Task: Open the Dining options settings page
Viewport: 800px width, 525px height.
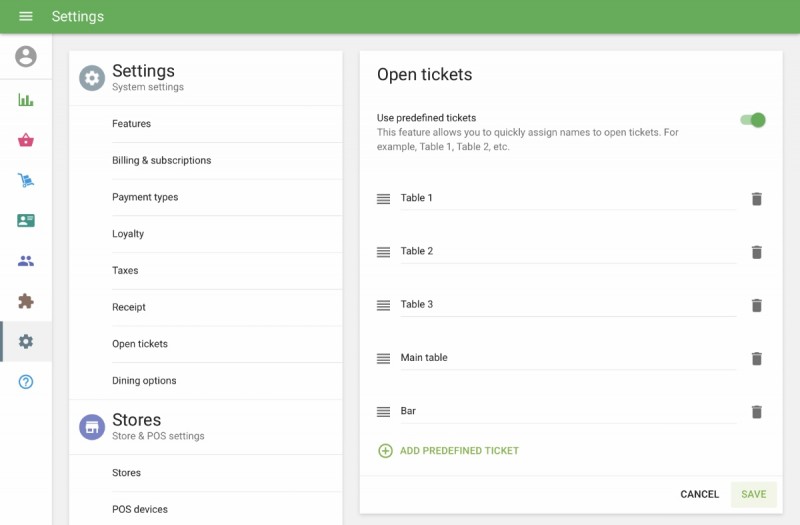Action: pyautogui.click(x=144, y=381)
